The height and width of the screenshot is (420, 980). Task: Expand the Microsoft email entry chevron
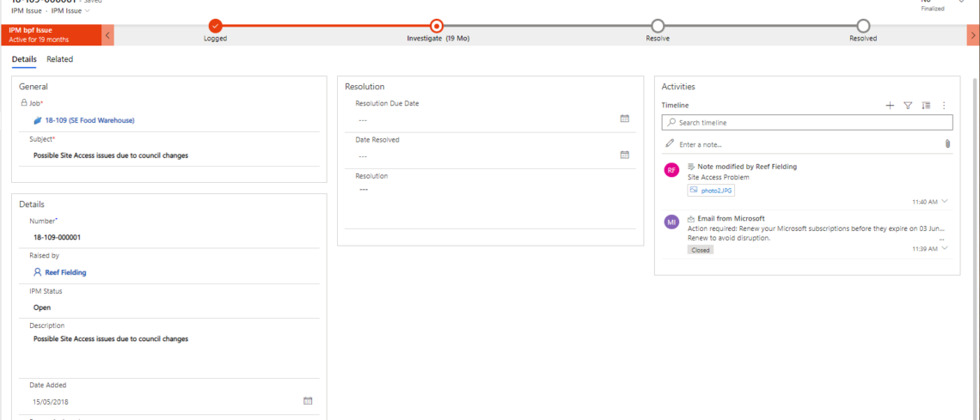945,247
